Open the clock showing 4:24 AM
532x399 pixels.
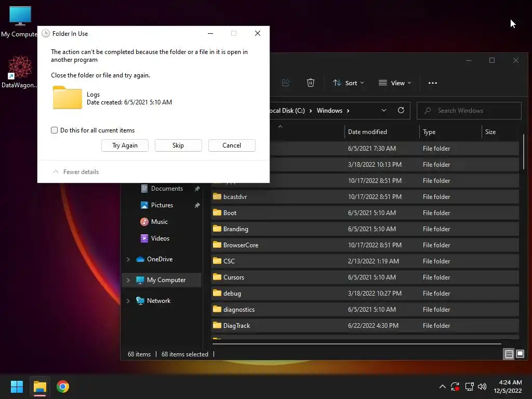point(508,387)
